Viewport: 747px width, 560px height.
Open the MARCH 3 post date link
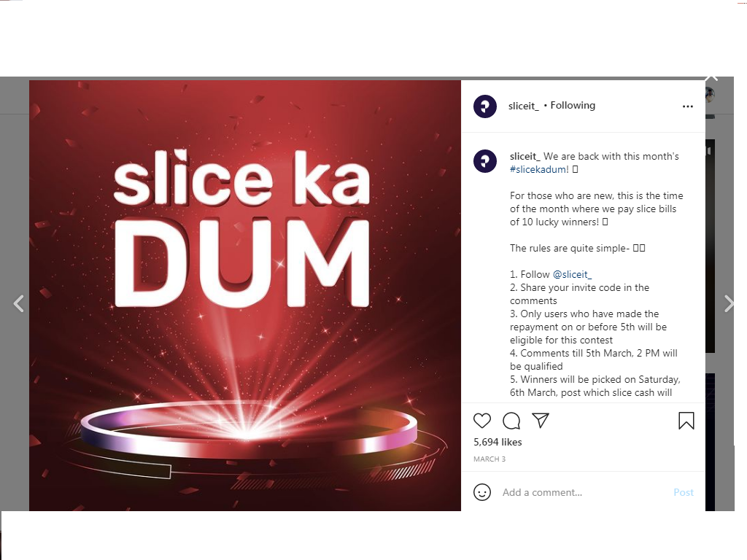489,459
